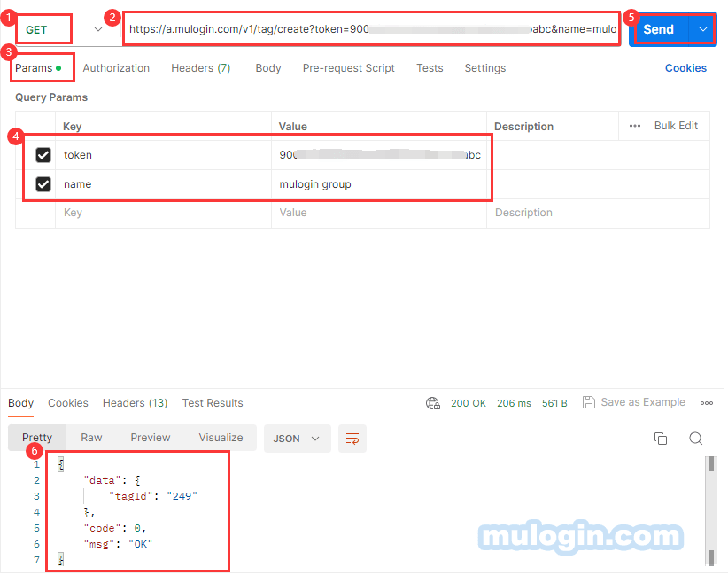Click the 'mulogin group' value cell
Image resolution: width=728 pixels, height=575 pixels.
pyautogui.click(x=379, y=184)
